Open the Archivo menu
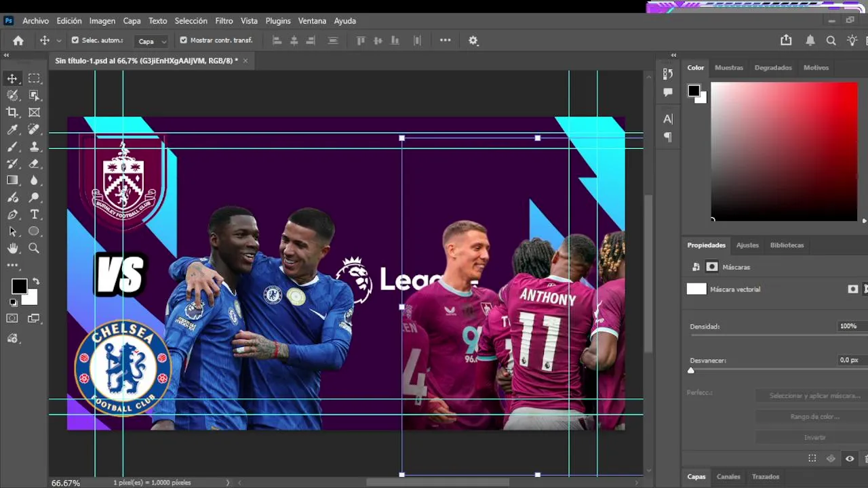 (36, 21)
